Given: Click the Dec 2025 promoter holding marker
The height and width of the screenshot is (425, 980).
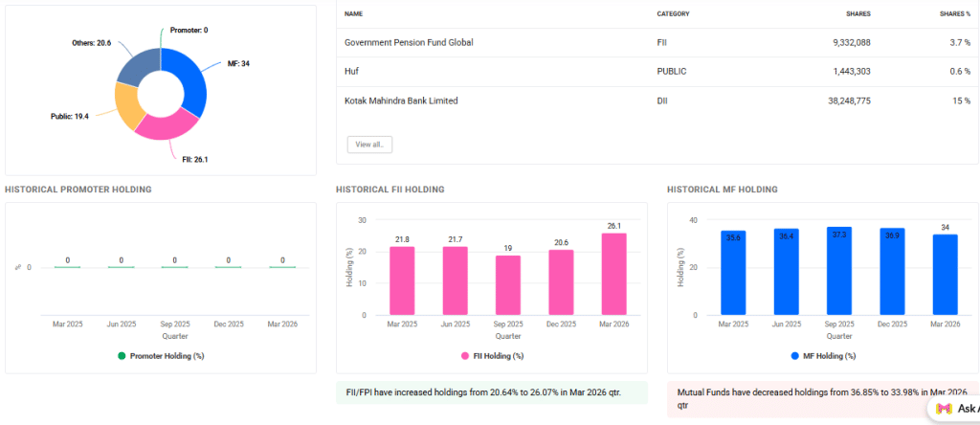Looking at the screenshot, I should tap(229, 267).
